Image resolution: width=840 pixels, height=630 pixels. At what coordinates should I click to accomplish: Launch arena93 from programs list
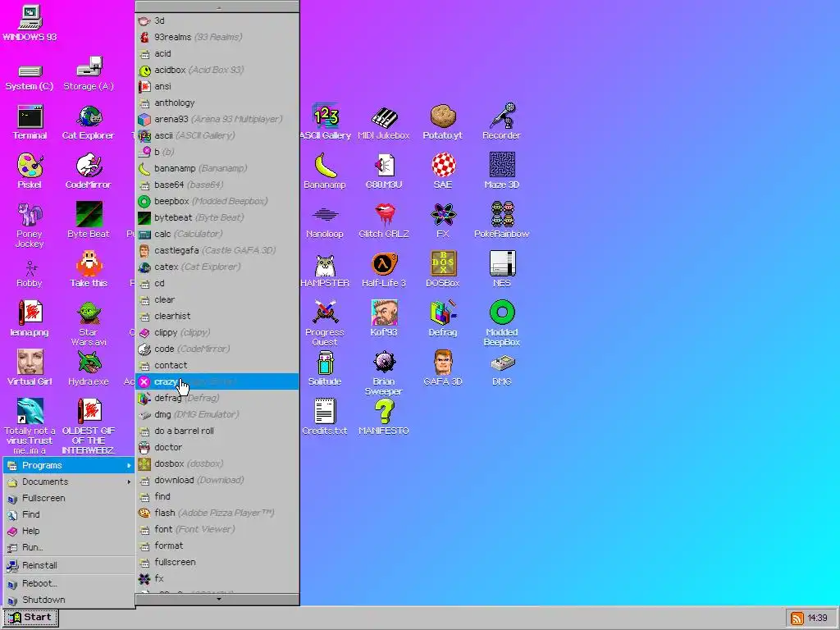pyautogui.click(x=217, y=120)
